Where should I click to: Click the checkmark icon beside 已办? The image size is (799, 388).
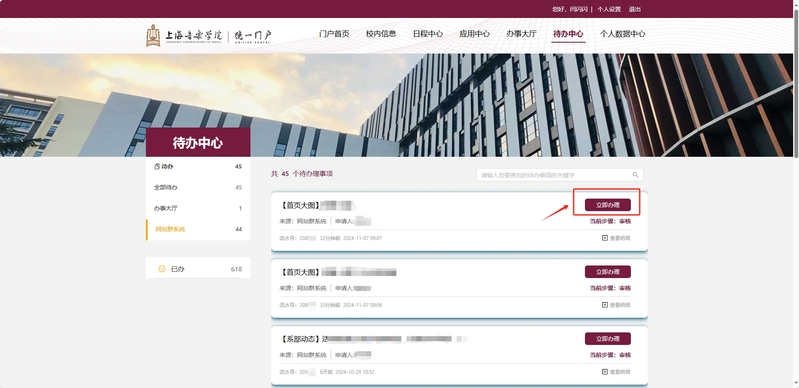coord(162,269)
